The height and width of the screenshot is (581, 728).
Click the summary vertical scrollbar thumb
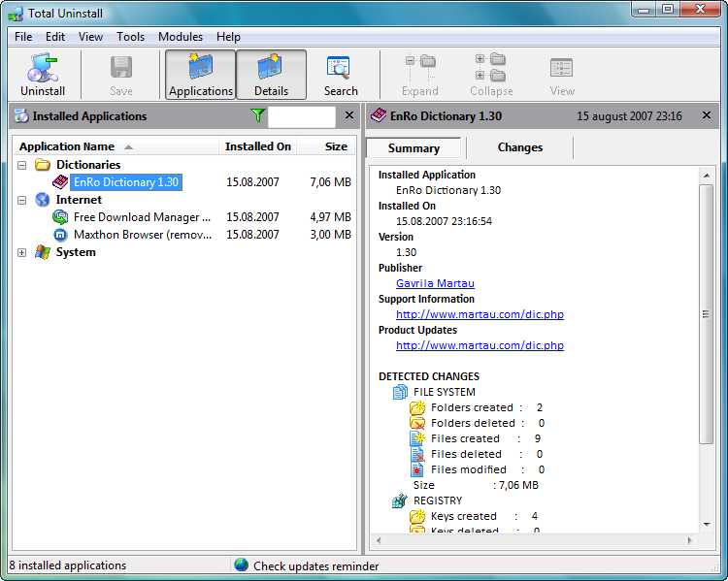click(x=707, y=314)
